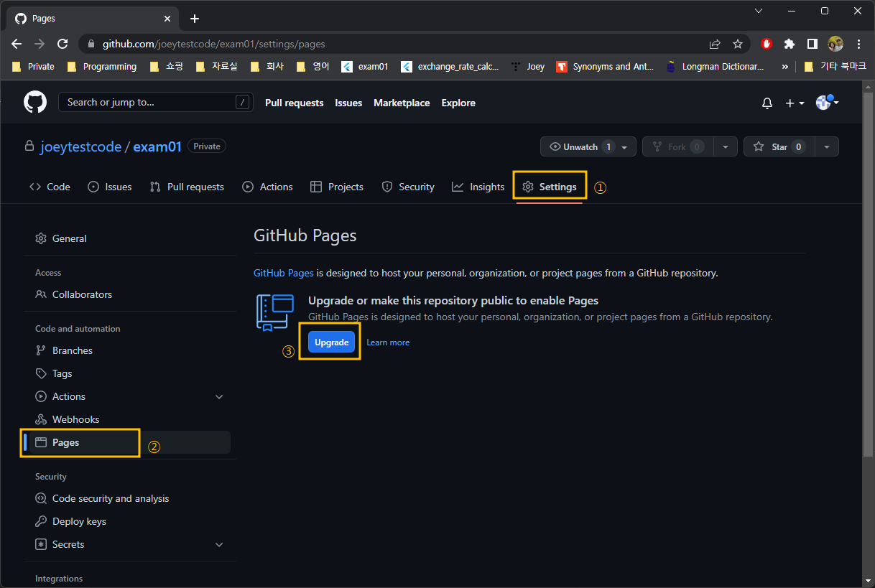This screenshot has height=588, width=875.
Task: Open the plus create-new menu
Action: click(795, 103)
